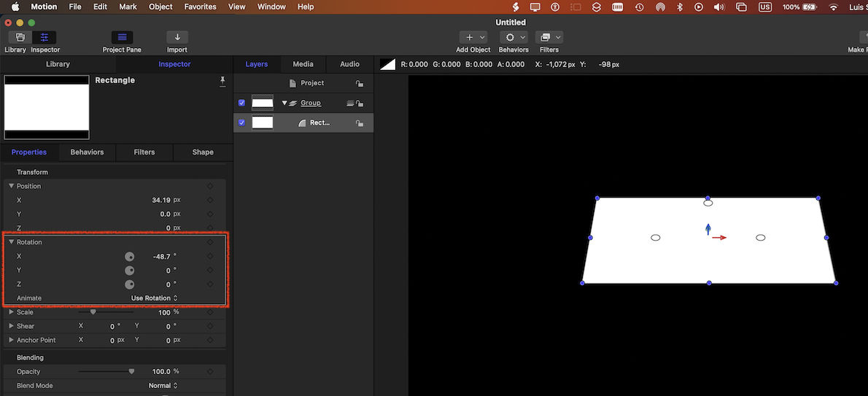Image resolution: width=868 pixels, height=396 pixels.
Task: Collapse the Rotation disclosure triangle
Action: click(x=11, y=242)
